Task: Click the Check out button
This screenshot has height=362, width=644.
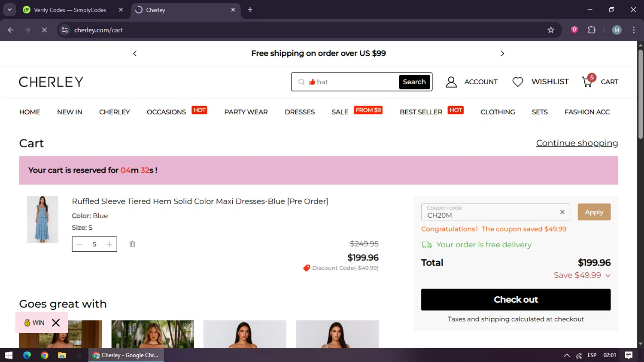Action: pyautogui.click(x=516, y=299)
